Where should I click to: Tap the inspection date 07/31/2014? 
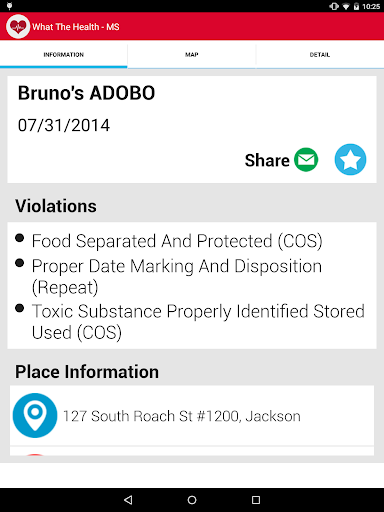[64, 125]
